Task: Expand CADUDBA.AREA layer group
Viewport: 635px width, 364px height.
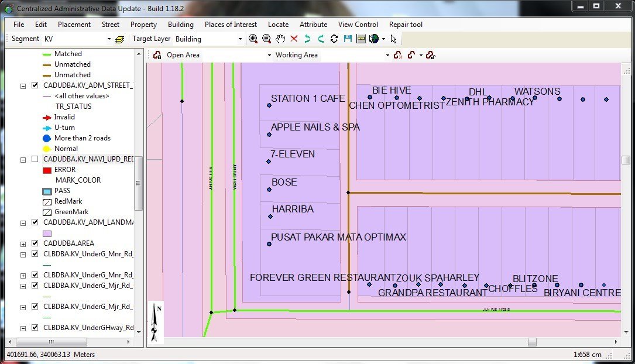Action: click(23, 244)
